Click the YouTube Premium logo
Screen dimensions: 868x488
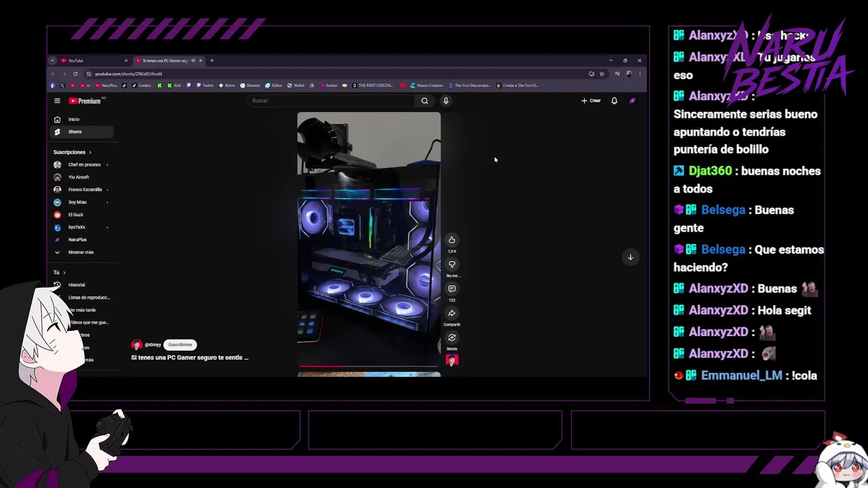click(x=85, y=101)
